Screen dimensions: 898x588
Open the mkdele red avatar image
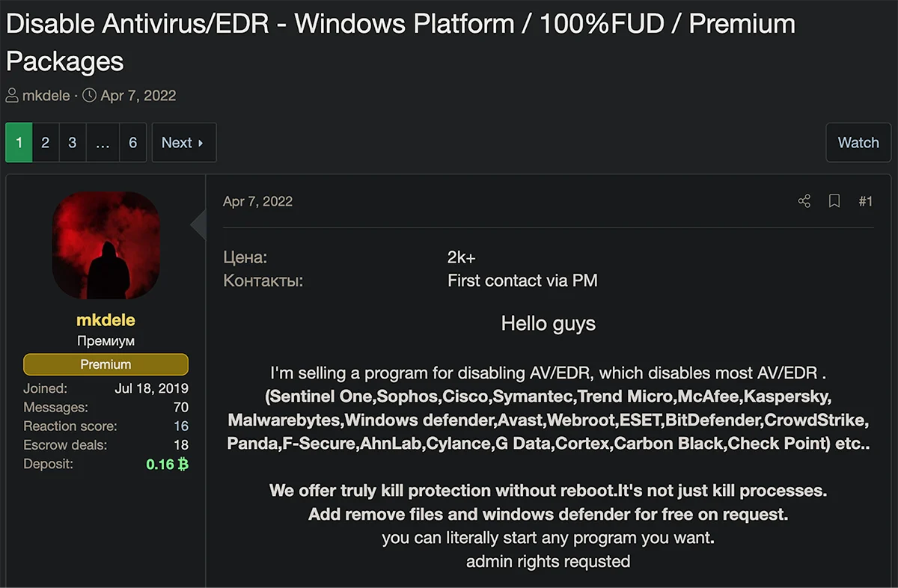(x=106, y=245)
